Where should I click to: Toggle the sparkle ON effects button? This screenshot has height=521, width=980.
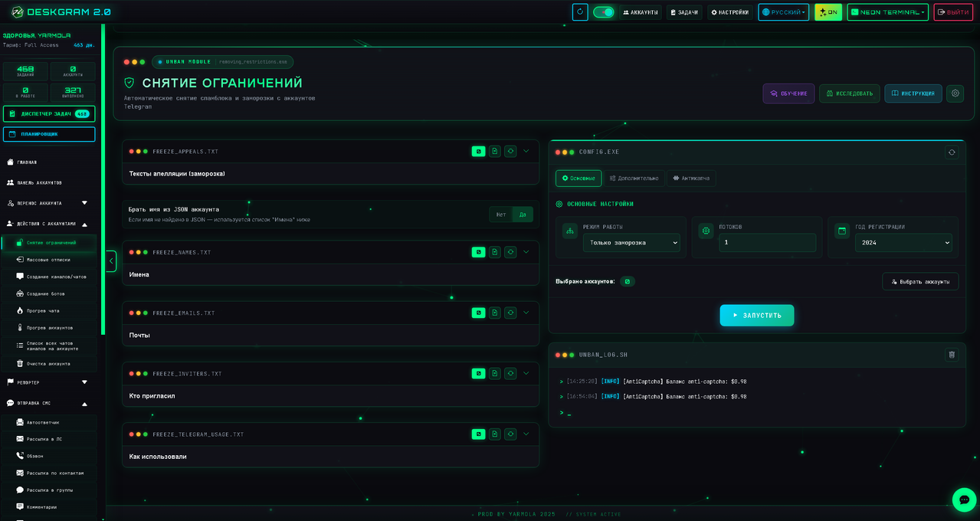828,12
